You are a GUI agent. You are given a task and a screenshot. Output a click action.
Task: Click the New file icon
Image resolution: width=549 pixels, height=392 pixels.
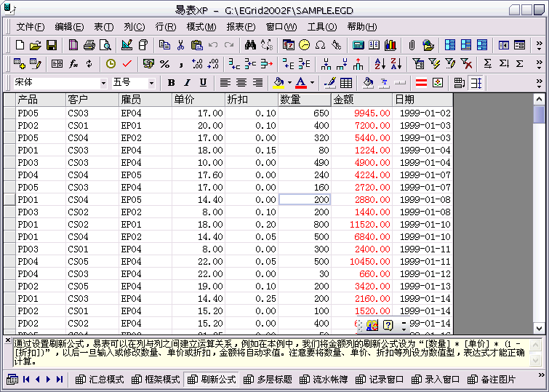[20, 45]
